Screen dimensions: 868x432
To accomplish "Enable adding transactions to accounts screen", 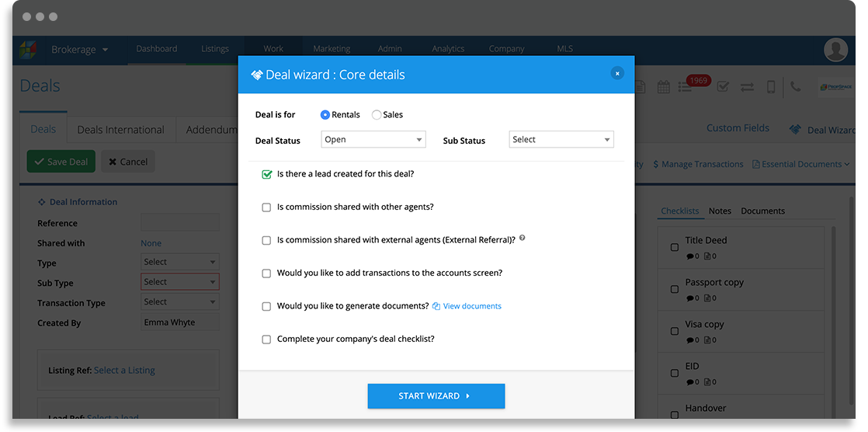I will [x=266, y=273].
